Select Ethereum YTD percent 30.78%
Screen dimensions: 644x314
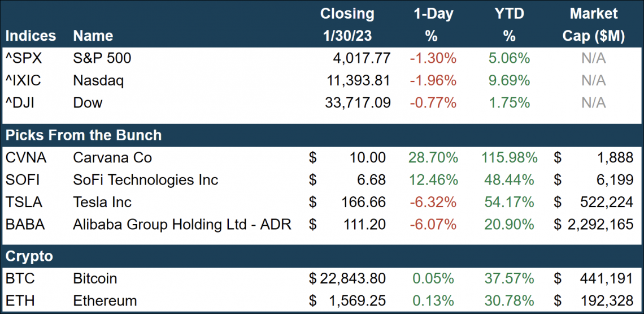pyautogui.click(x=509, y=300)
